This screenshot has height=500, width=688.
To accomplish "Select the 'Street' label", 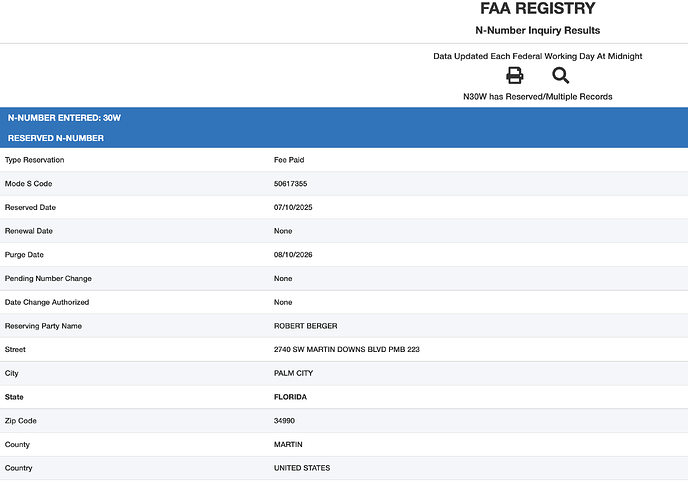I will point(15,350).
